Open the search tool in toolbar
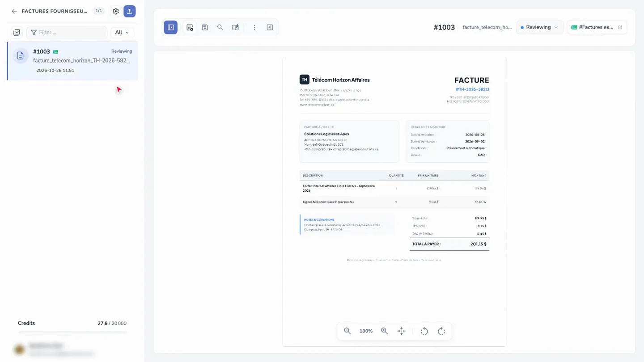Viewport: 644px width, 362px height. [220, 27]
